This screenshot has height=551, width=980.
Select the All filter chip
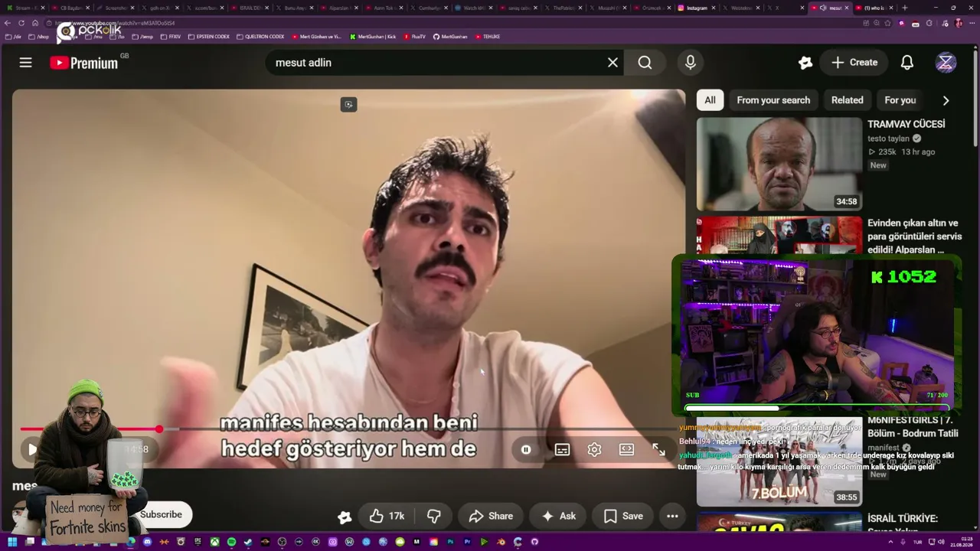(710, 100)
